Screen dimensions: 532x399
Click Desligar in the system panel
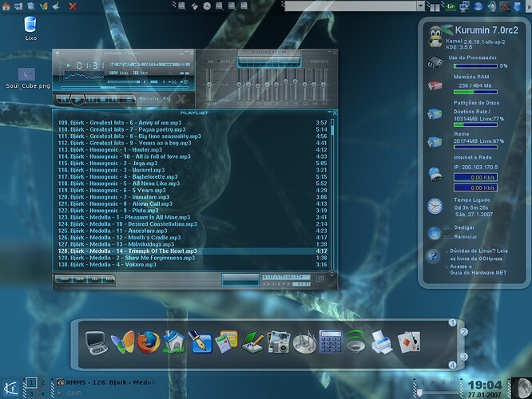(x=463, y=227)
